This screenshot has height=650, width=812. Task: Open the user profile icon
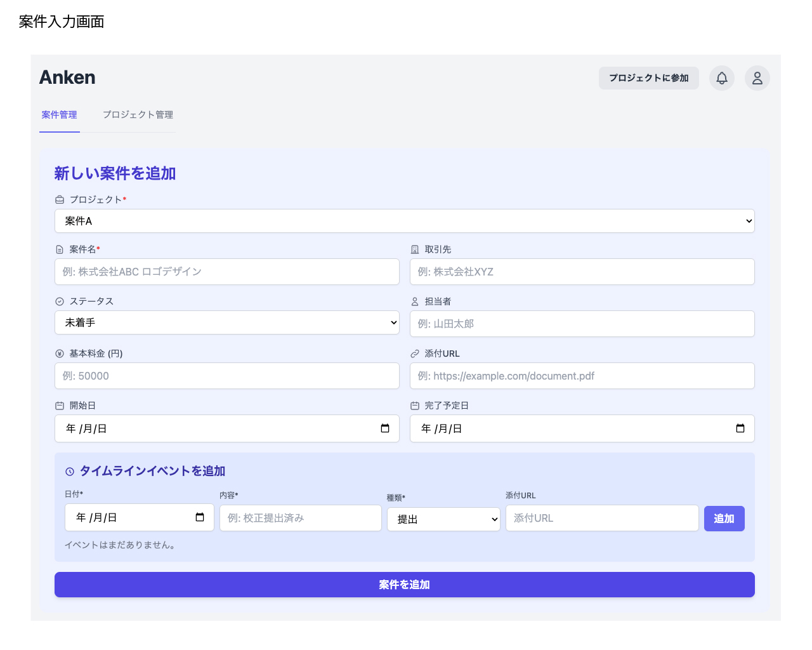pyautogui.click(x=757, y=78)
